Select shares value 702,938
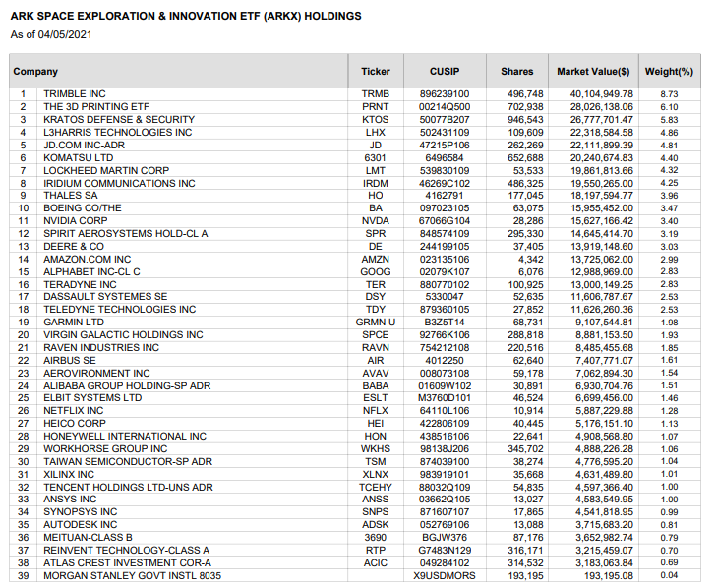Viewport: 717px width, 588px height. pos(525,107)
